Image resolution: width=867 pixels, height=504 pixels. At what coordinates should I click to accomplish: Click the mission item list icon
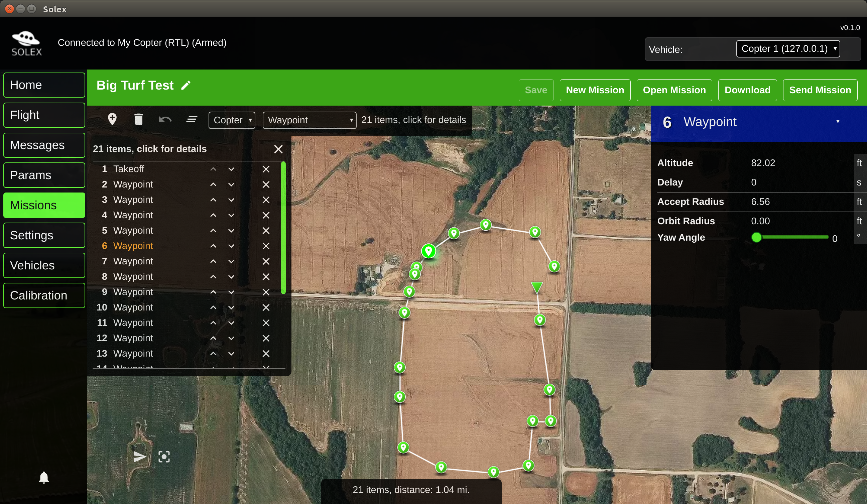[x=192, y=119]
